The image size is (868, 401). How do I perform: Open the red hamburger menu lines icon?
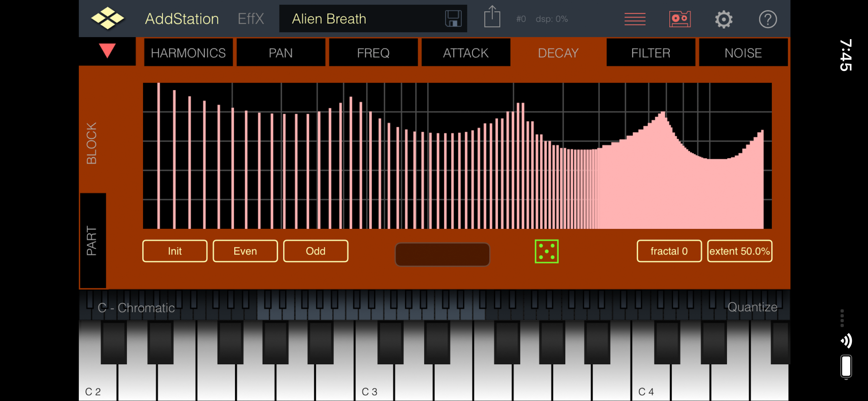coord(635,19)
